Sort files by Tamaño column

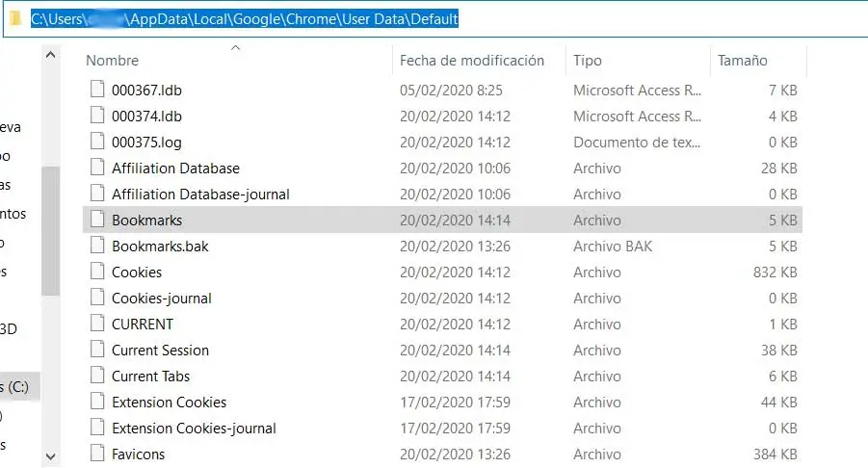point(743,60)
